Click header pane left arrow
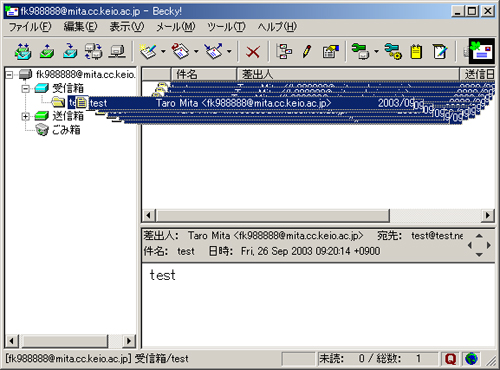This screenshot has width=500, height=370. coord(470,245)
